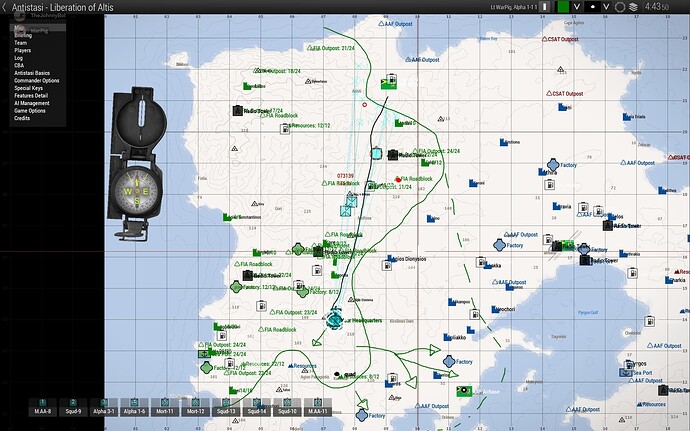Select the Mort-12 squad button
Screen dimensions: 690x431
click(x=195, y=407)
